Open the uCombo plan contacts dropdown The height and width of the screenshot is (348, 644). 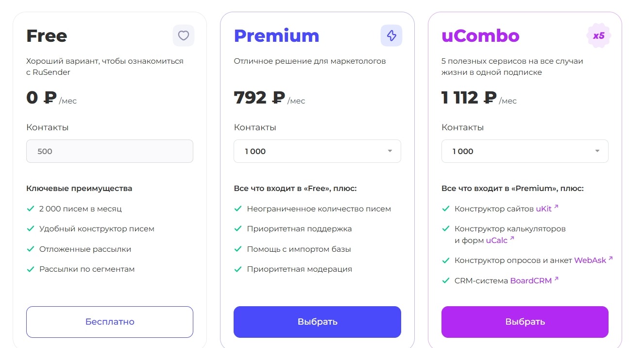[x=525, y=151]
